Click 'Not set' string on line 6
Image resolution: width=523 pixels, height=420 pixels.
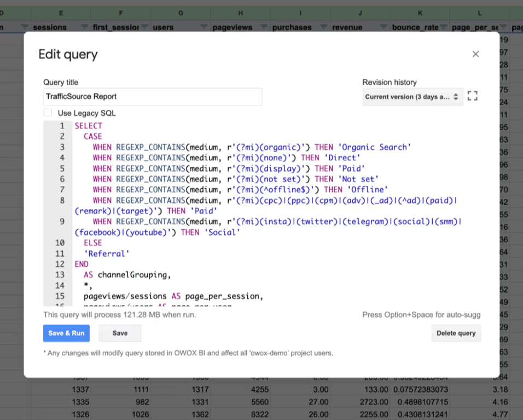[358, 179]
